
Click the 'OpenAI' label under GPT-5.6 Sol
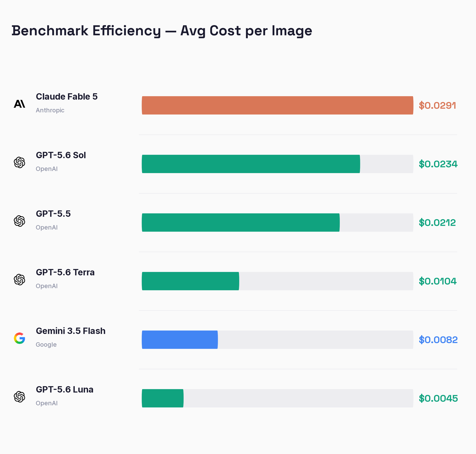pos(47,169)
